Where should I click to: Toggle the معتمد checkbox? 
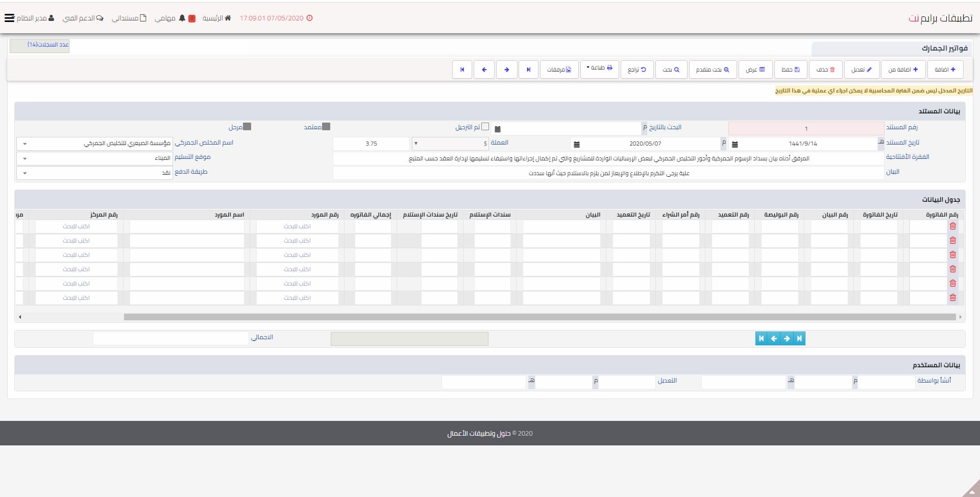pos(326,127)
